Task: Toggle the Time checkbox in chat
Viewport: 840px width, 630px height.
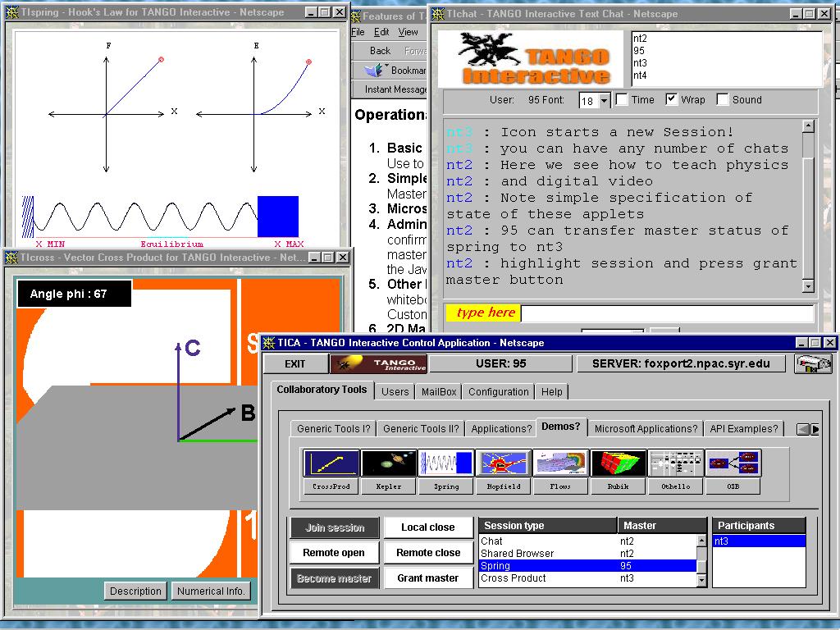Action: coord(622,99)
